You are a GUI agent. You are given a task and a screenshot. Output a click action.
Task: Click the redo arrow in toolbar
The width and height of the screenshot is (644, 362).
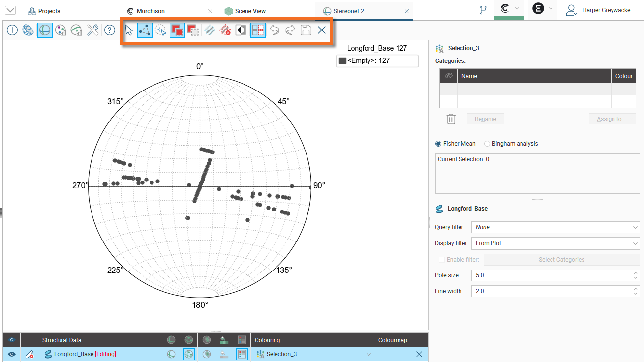tap(290, 30)
